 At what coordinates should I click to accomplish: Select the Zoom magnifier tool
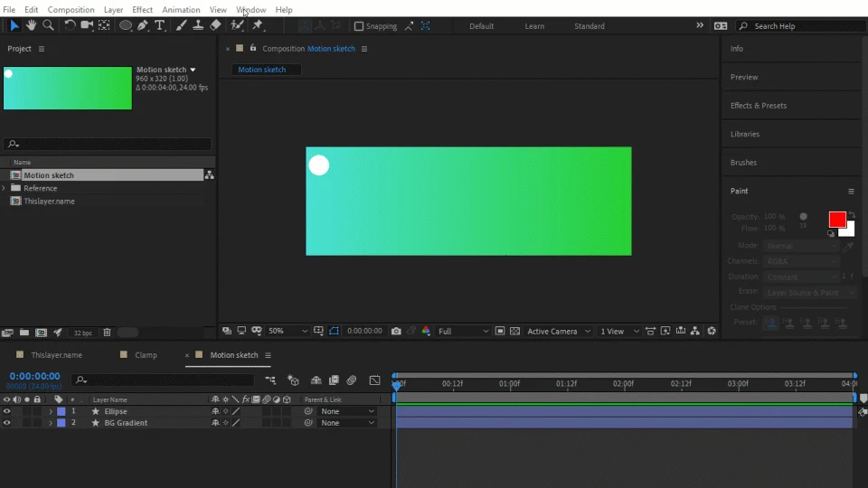48,25
